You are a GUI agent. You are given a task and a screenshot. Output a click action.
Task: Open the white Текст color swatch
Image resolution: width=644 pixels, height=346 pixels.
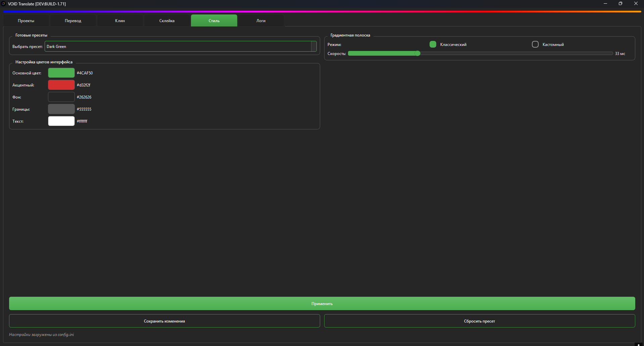(61, 121)
